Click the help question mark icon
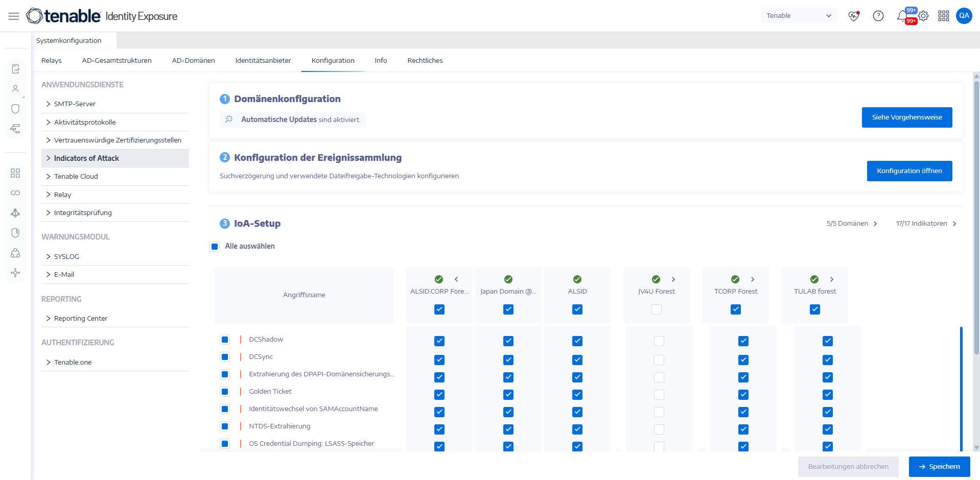Screen dimensions: 980x480 point(878,16)
